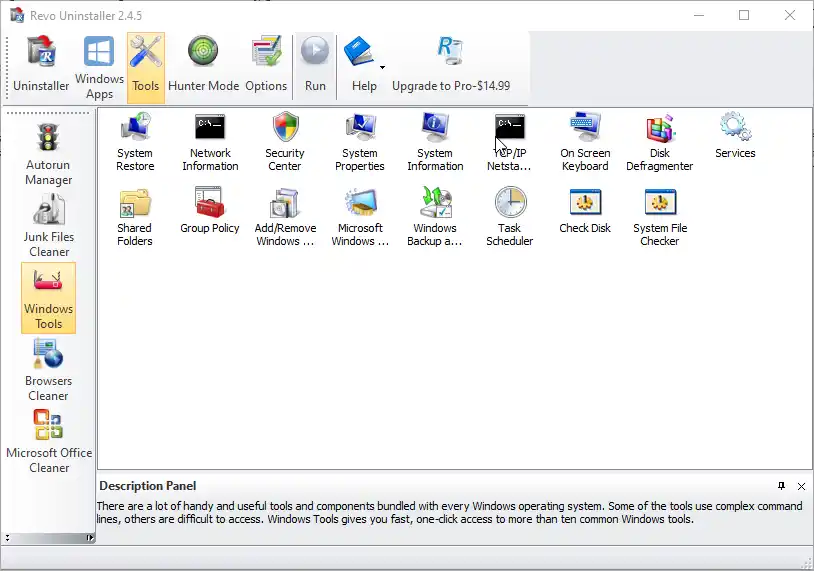Run System File Checker

tap(660, 217)
